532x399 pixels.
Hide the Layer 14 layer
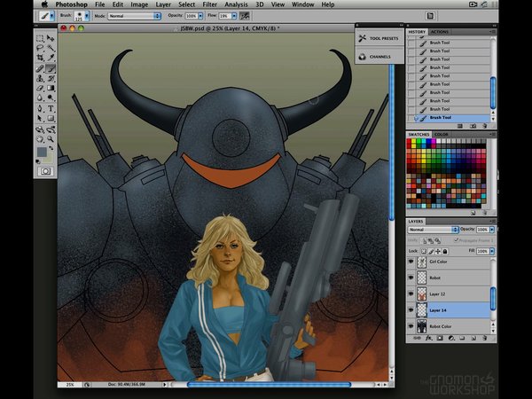pyautogui.click(x=411, y=310)
